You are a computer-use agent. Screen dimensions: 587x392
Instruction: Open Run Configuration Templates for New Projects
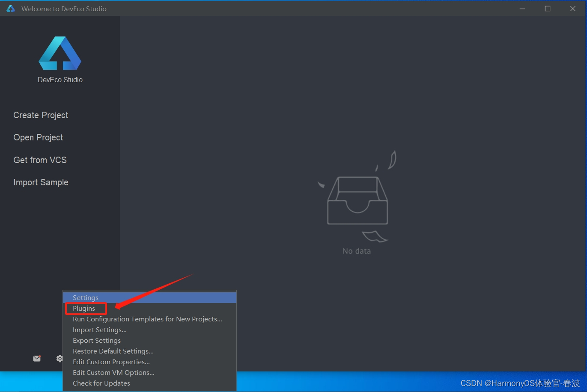click(x=149, y=319)
